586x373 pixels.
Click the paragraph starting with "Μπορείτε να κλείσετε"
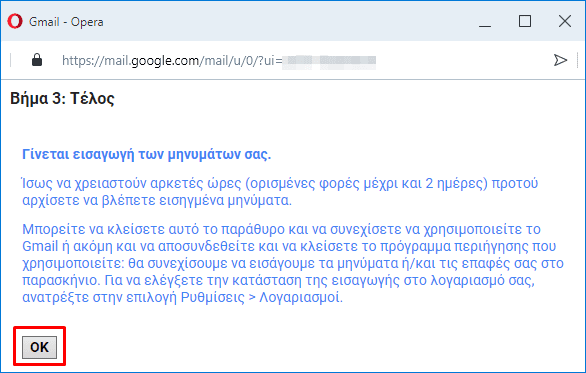tap(293, 263)
